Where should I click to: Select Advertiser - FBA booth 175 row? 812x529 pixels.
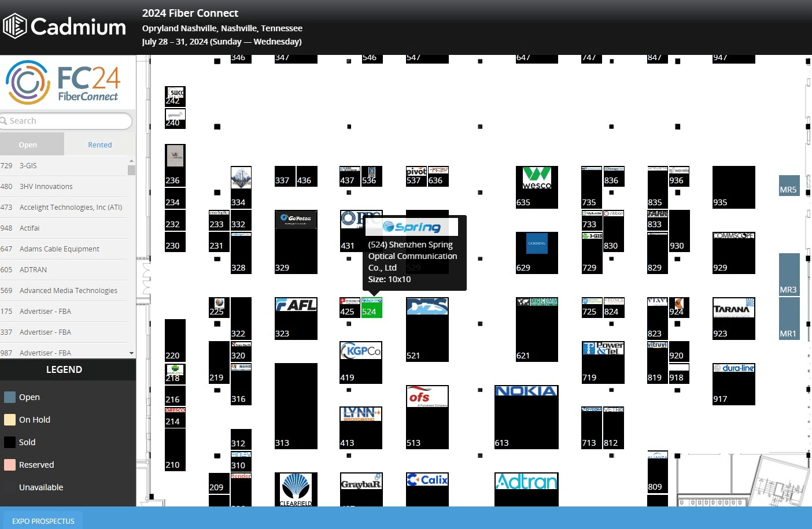click(64, 312)
